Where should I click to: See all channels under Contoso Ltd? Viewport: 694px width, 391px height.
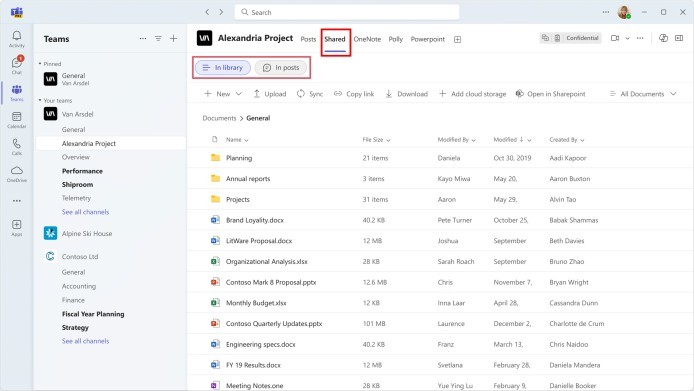click(85, 341)
